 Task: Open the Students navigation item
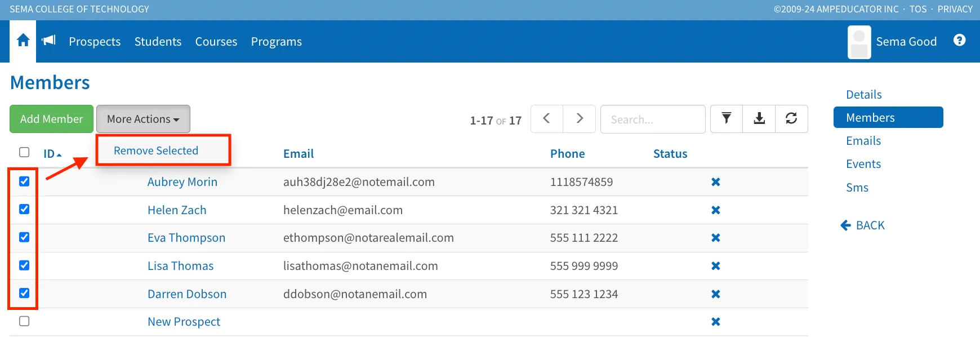158,42
